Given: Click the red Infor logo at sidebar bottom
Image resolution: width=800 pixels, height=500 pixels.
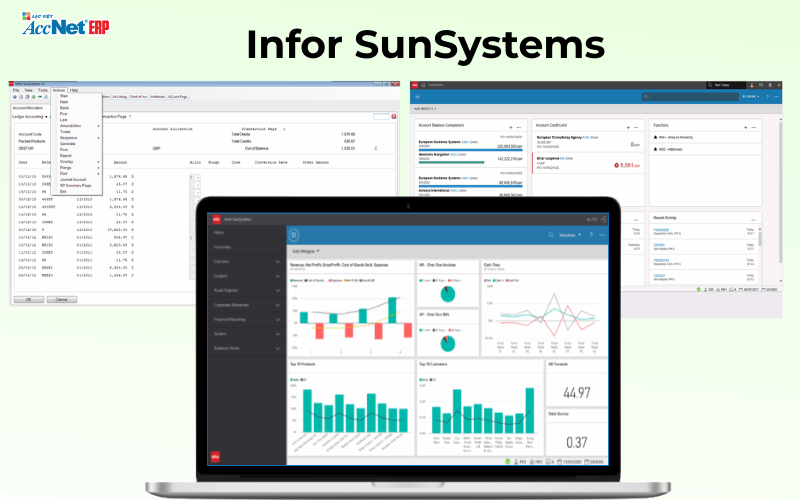Looking at the screenshot, I should point(215,457).
